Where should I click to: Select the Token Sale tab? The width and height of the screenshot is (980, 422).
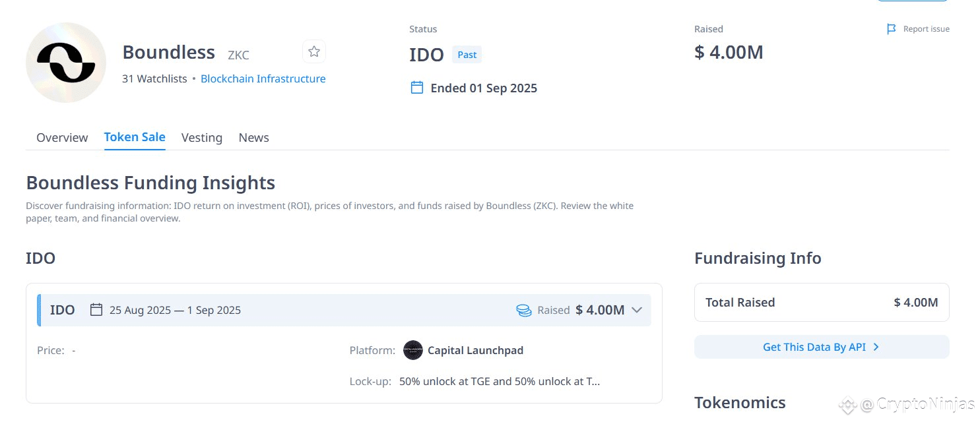pyautogui.click(x=135, y=137)
